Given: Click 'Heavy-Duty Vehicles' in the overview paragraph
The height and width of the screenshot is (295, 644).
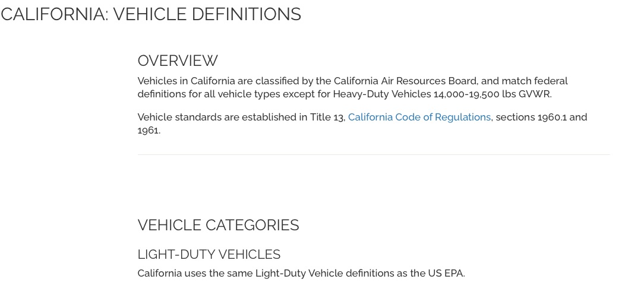Looking at the screenshot, I should pyautogui.click(x=381, y=94).
